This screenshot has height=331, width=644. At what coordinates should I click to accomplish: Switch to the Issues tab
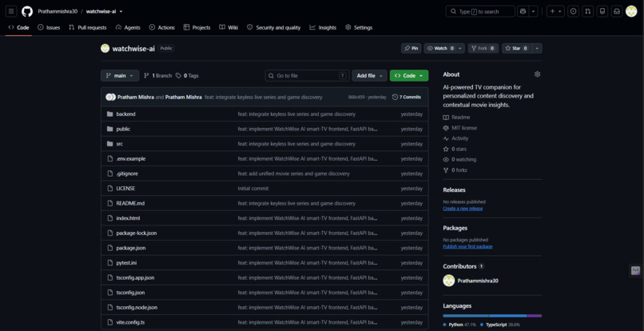49,27
